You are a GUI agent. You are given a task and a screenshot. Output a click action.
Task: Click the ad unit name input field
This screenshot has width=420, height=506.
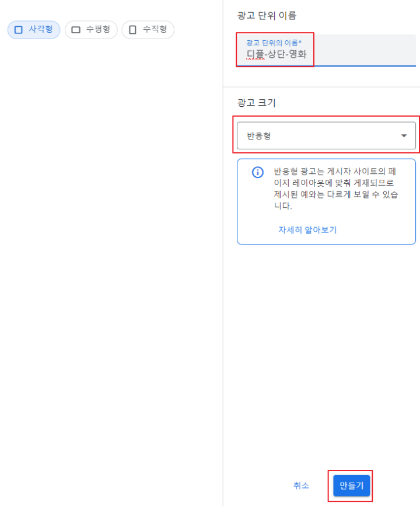(x=326, y=50)
